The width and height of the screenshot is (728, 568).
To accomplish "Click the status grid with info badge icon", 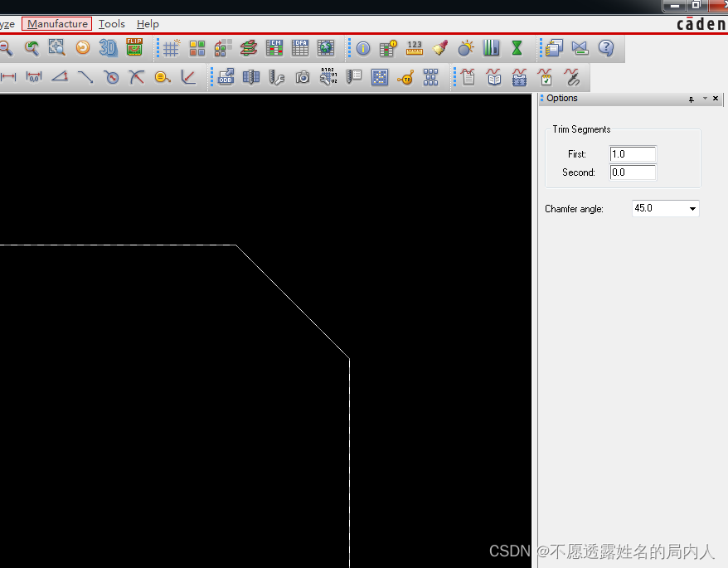I will tap(388, 48).
